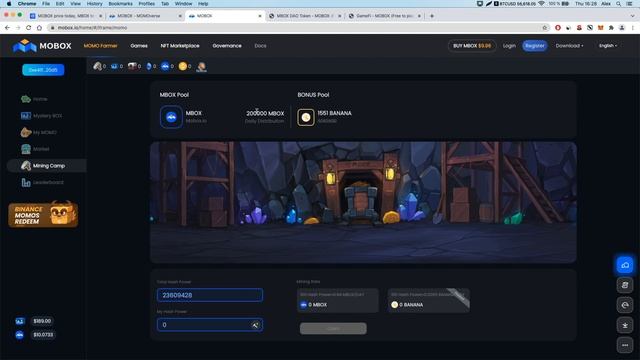
Task: Click the 1551 BANANA bonus pool text
Action: pyautogui.click(x=334, y=113)
